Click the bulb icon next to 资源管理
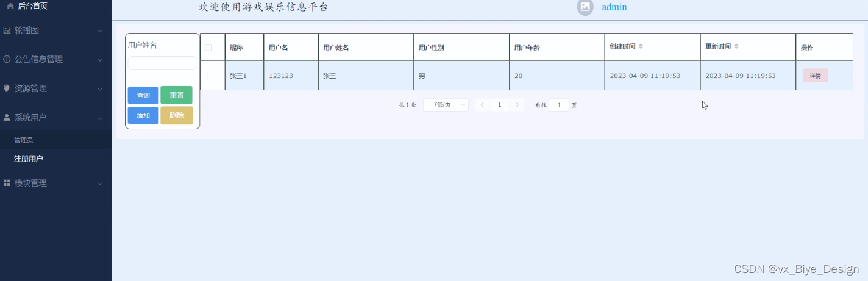Screen dimensions: 868x281 (x=7, y=88)
